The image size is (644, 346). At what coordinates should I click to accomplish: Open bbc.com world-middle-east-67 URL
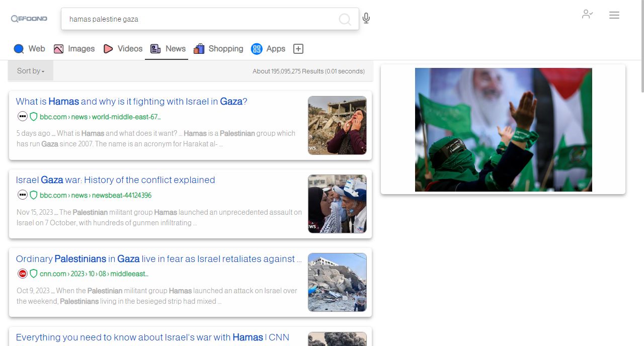point(100,117)
